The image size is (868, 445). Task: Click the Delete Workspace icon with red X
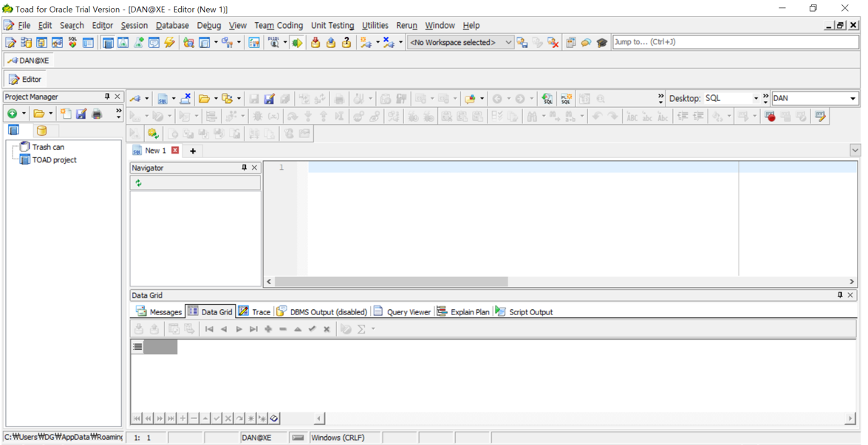[553, 43]
